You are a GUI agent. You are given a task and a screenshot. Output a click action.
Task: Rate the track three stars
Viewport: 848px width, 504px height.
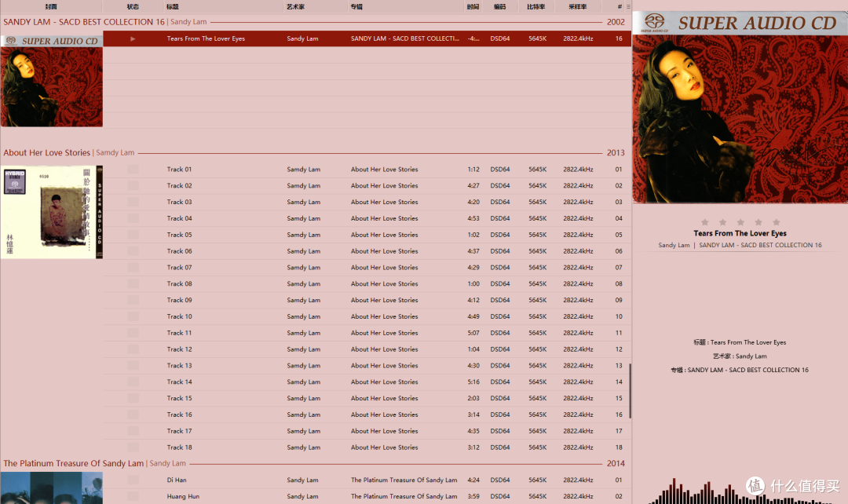tap(740, 222)
